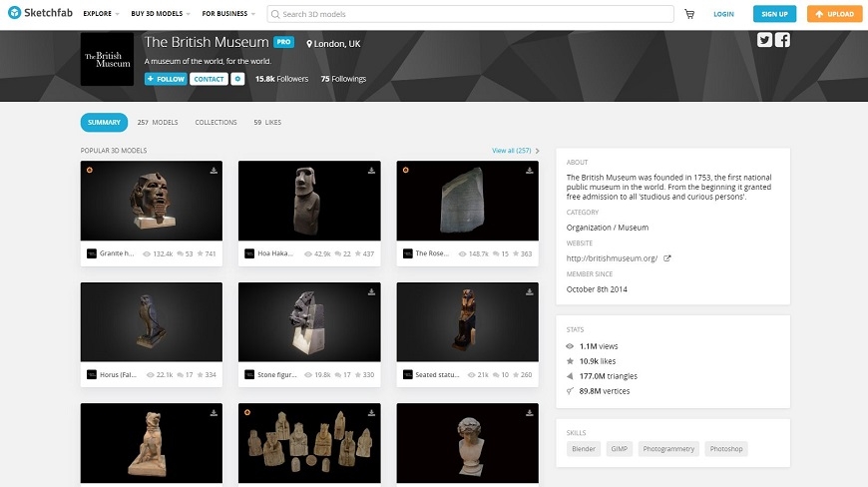Image resolution: width=868 pixels, height=487 pixels.
Task: Click the Sketchfab logo
Action: (x=38, y=14)
